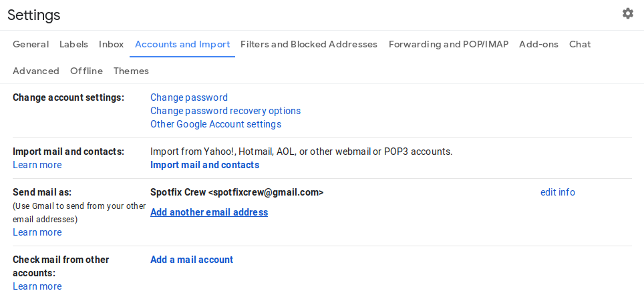Open Learn more under Send mail as
Viewport: 644px width, 299px height.
point(37,232)
